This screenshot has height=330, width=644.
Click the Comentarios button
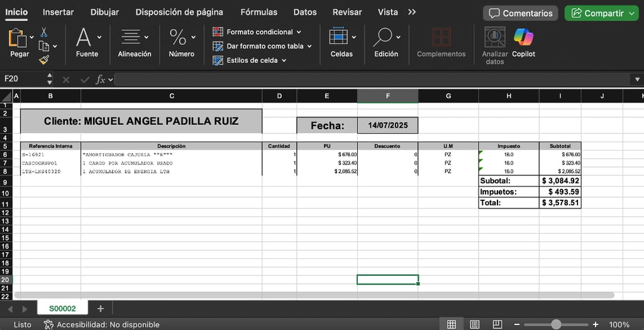coord(520,13)
